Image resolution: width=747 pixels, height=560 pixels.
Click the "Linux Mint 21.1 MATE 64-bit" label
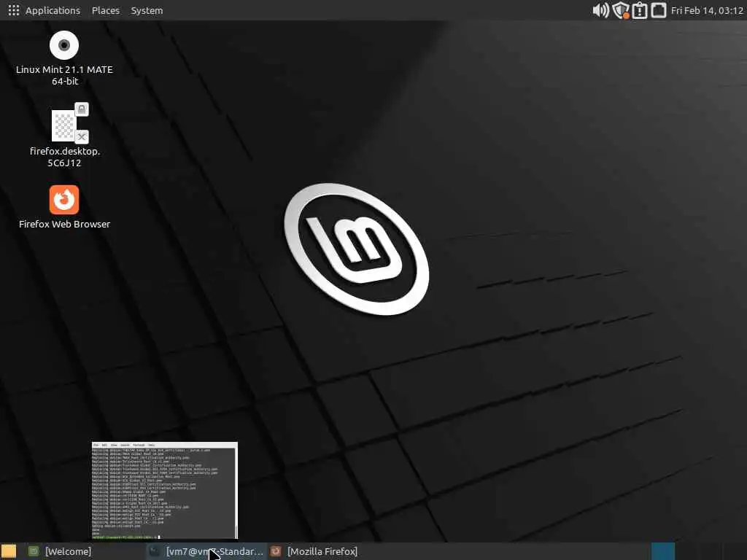click(x=64, y=75)
